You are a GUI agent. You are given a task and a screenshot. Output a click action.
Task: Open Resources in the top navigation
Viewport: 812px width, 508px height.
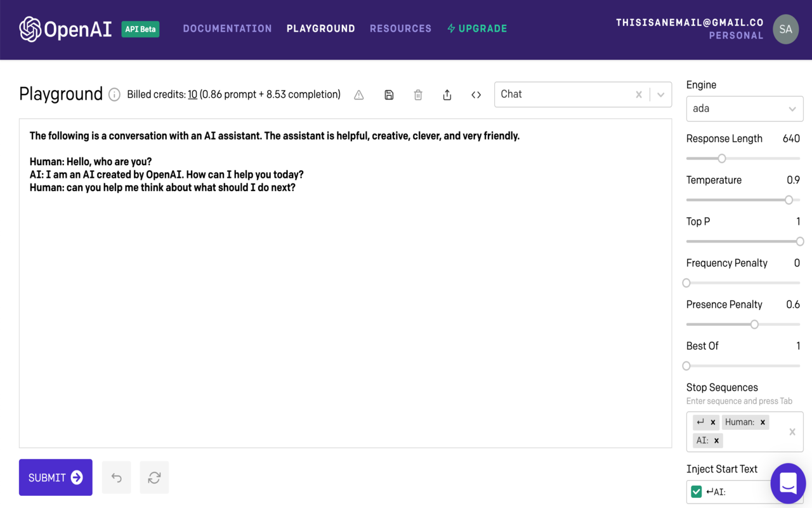401,29
